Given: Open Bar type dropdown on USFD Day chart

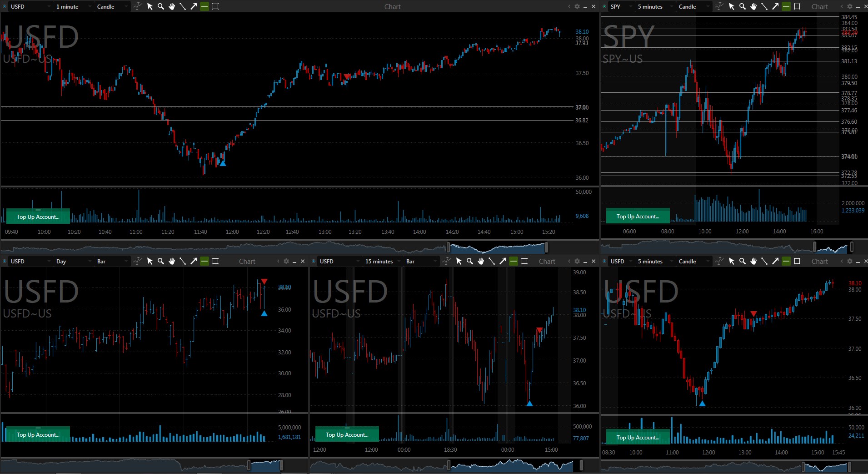Looking at the screenshot, I should [x=112, y=261].
